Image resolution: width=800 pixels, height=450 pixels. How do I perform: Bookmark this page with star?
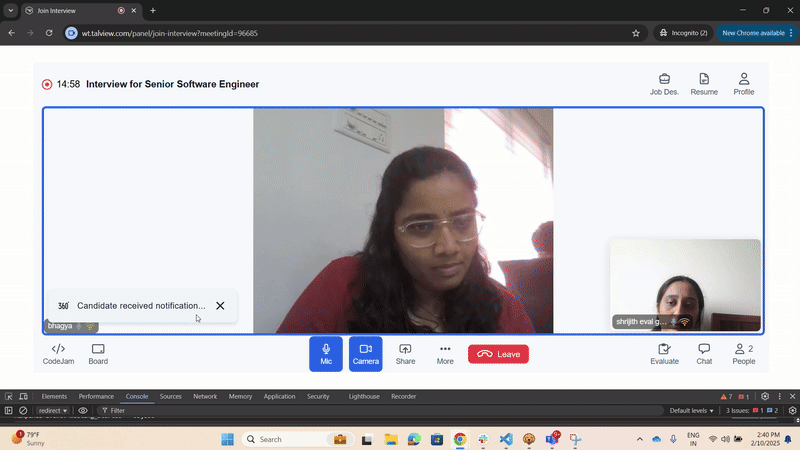(x=636, y=33)
